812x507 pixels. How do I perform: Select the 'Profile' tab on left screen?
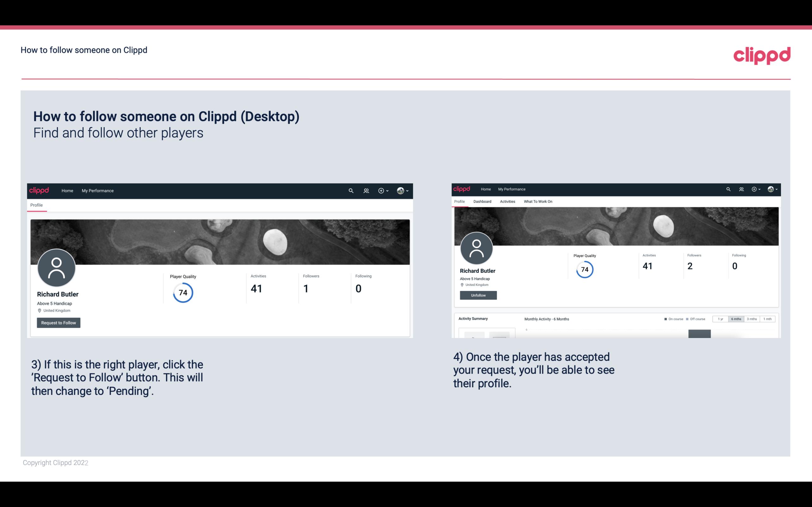click(37, 205)
